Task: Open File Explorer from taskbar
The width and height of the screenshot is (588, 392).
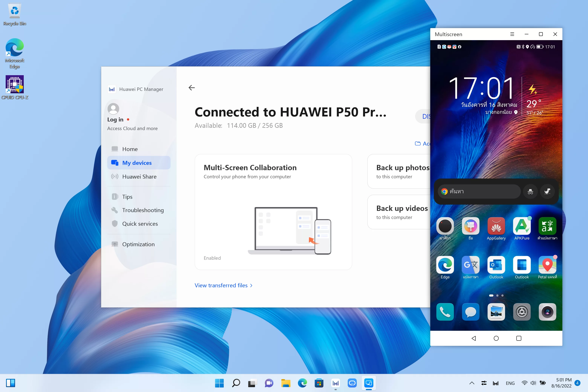Action: point(286,383)
